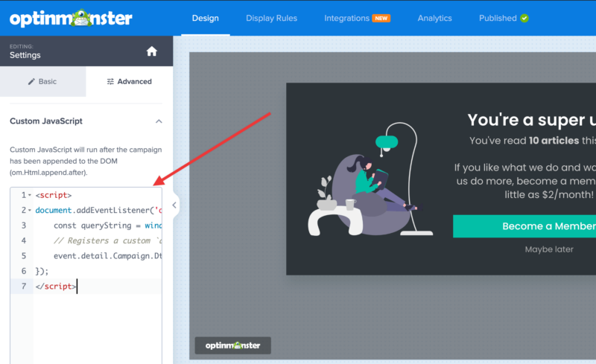The image size is (596, 364).
Task: Click the You're a super headline
Action: tap(531, 120)
